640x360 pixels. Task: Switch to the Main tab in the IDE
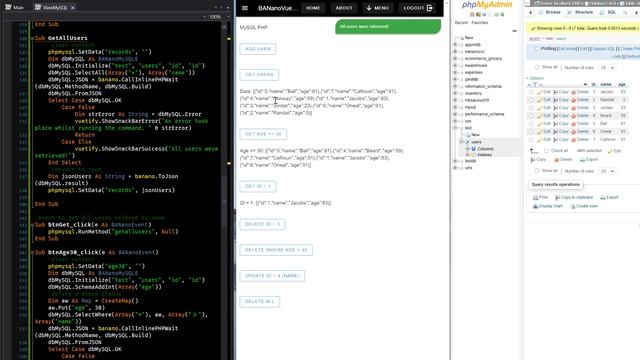pos(15,7)
